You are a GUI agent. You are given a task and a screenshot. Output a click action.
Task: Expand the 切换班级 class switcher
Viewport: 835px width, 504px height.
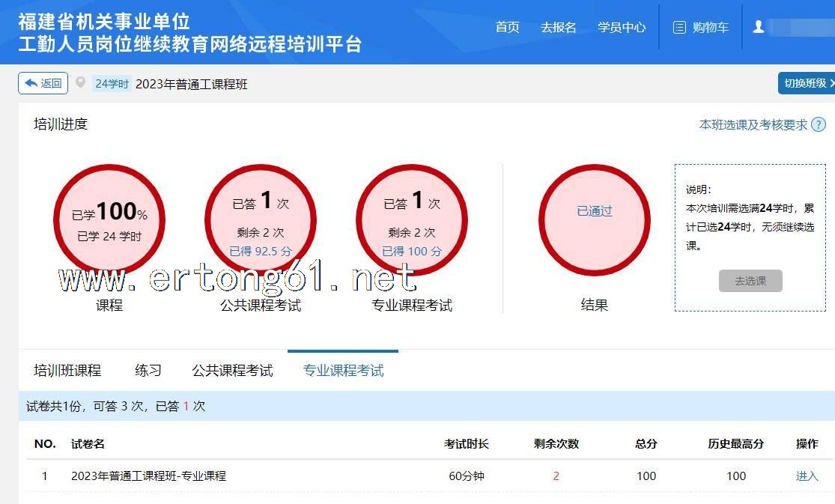[807, 83]
